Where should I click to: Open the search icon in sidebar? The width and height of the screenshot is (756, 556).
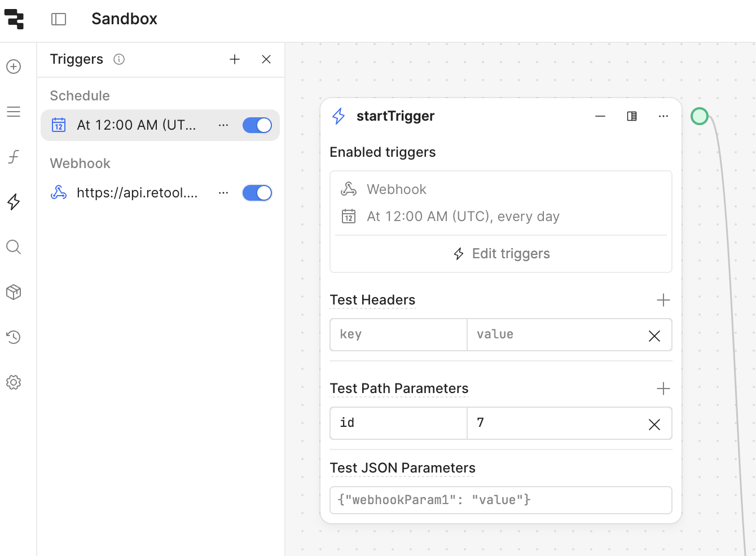14,247
